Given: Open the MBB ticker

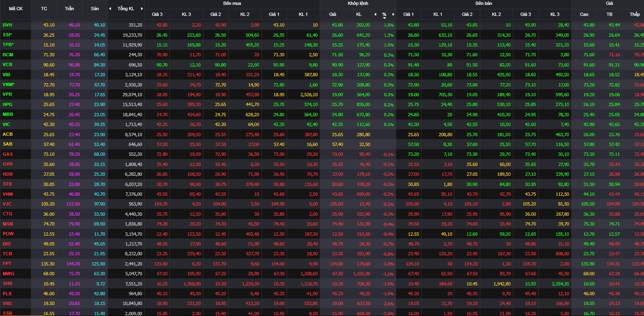Looking at the screenshot, I should pyautogui.click(x=8, y=114).
